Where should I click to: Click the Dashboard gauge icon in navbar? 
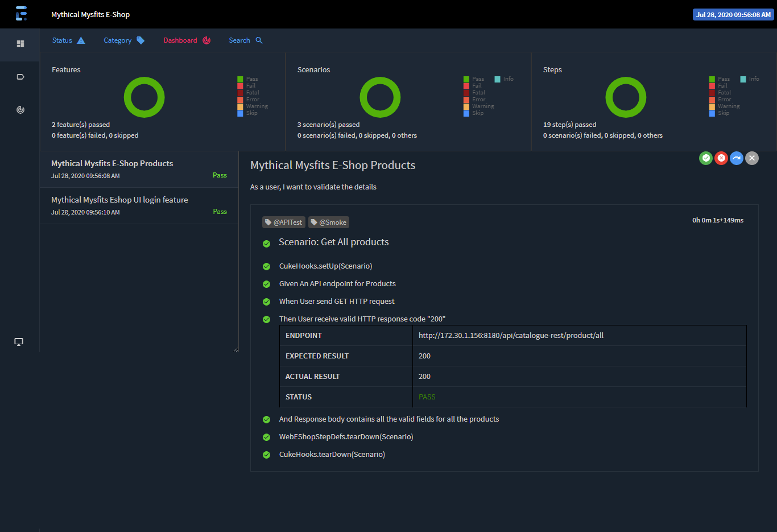[206, 40]
